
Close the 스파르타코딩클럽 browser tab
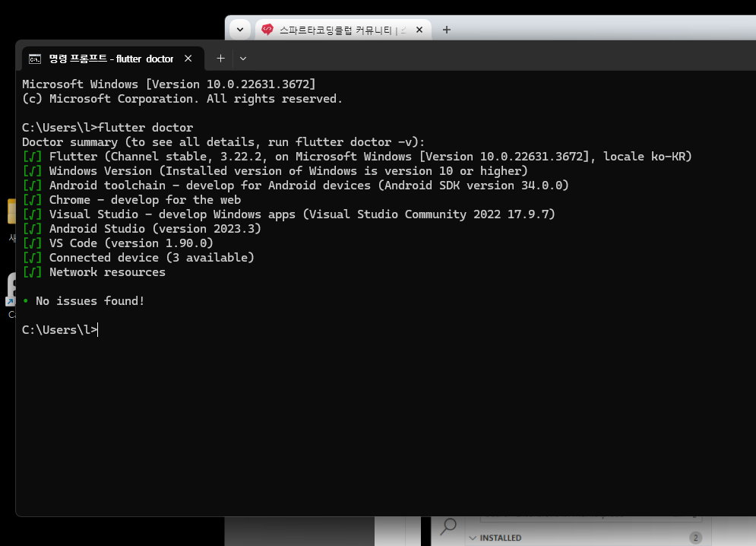(419, 30)
